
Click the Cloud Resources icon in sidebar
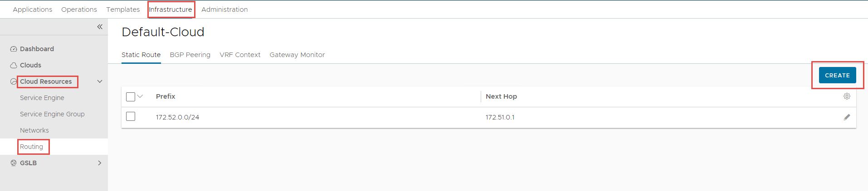point(14,81)
